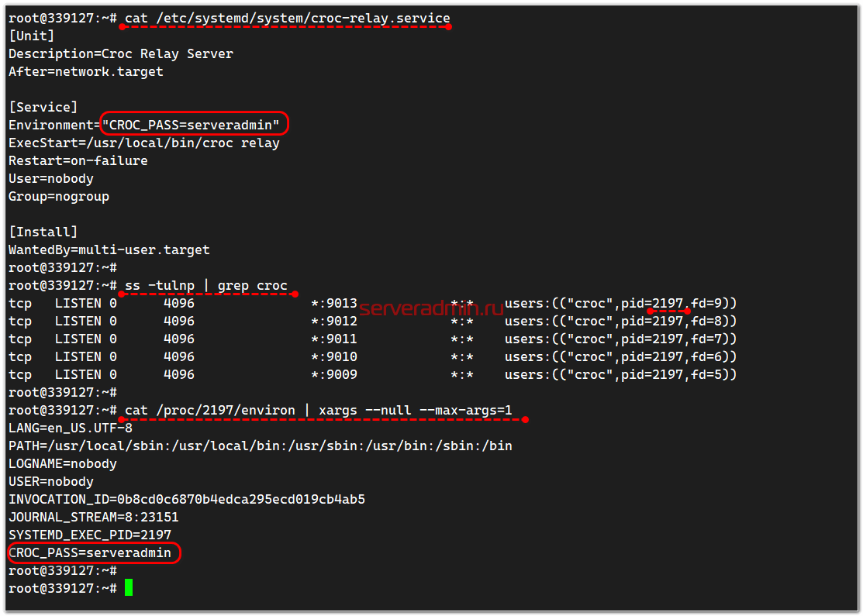863x616 pixels.
Task: Click 'User=nobody' in the service file
Action: pos(50,179)
